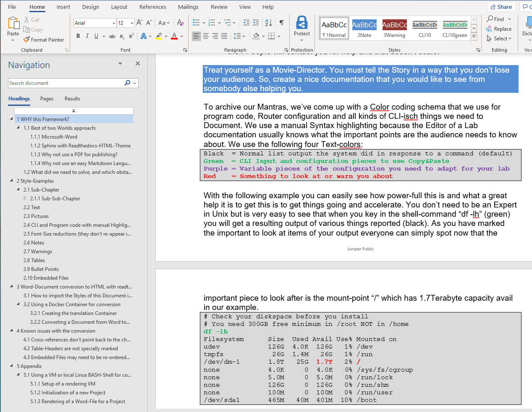Click the Paste clipboard icon
532x412 pixels.
click(x=13, y=23)
